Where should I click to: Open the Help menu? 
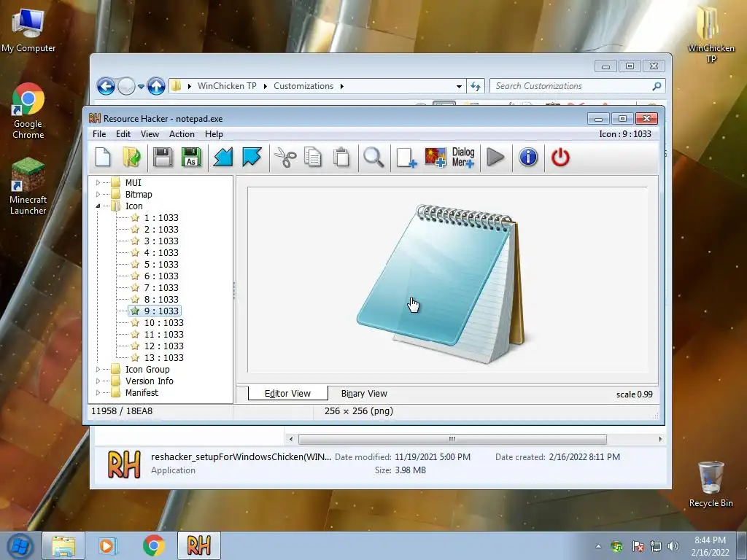tap(214, 134)
